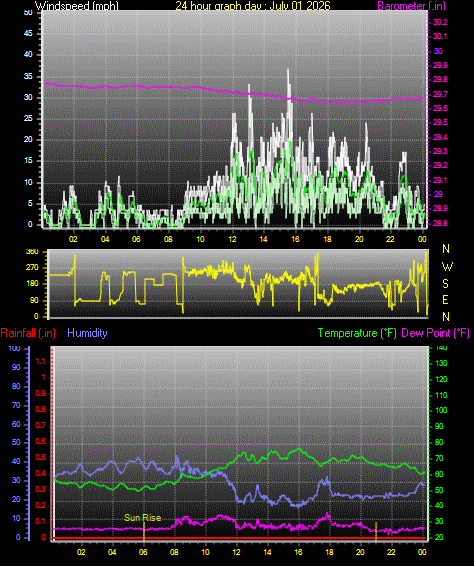
Task: Click the "Sun Rise" label in lower graph
Action: [x=142, y=518]
